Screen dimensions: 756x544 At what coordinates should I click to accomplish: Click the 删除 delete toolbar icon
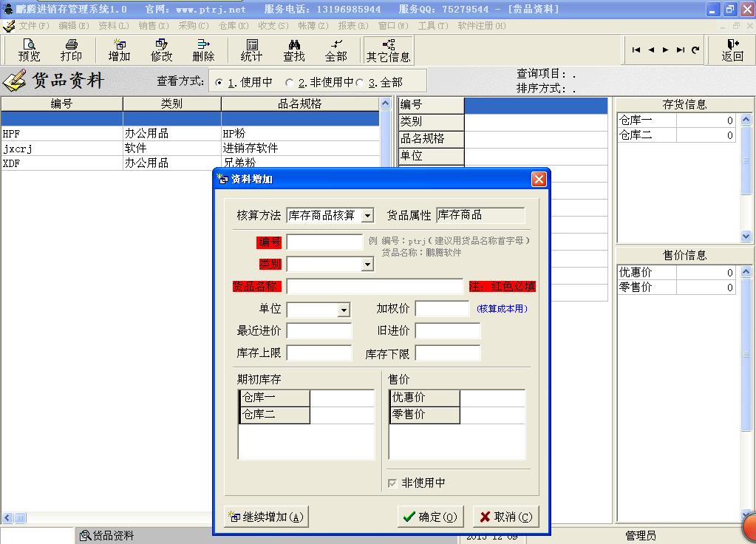(203, 50)
